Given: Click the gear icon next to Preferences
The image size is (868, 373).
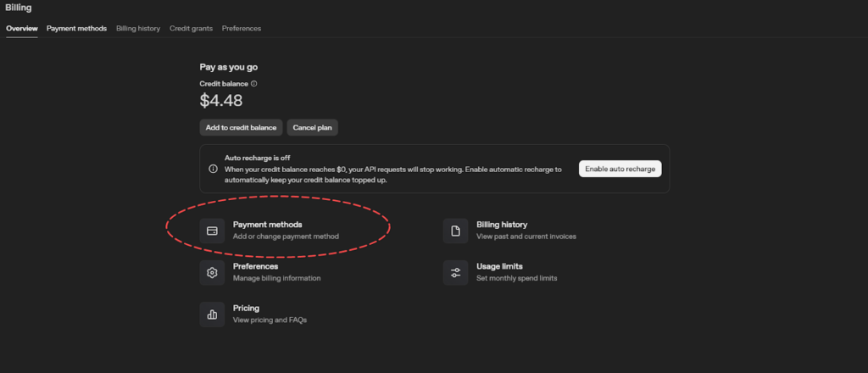Looking at the screenshot, I should click(x=212, y=272).
